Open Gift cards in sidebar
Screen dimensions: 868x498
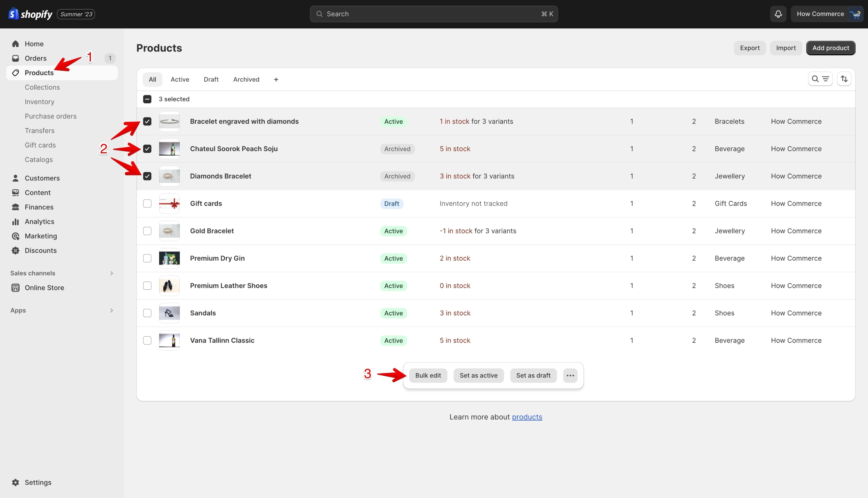tap(40, 145)
